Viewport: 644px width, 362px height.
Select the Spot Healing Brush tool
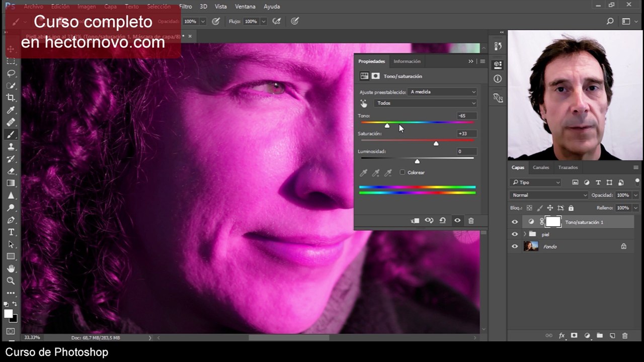click(x=11, y=122)
